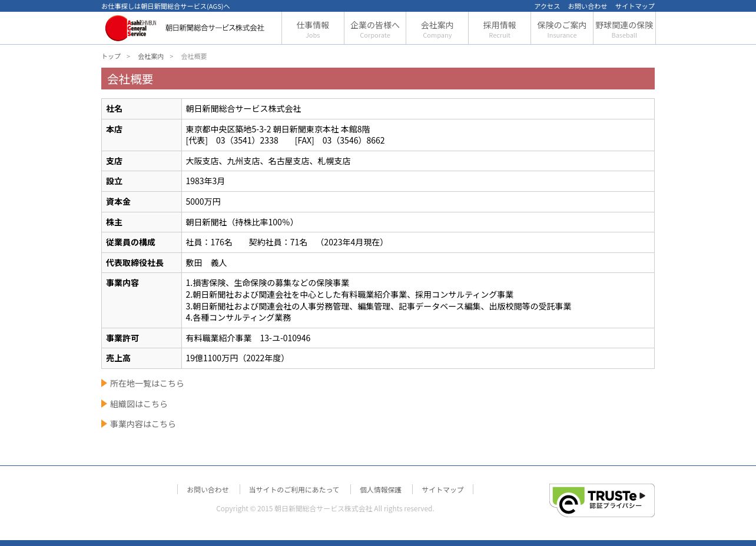Click the Asahi General Service logo
Viewport: 756px width, 546px height.
(x=130, y=28)
